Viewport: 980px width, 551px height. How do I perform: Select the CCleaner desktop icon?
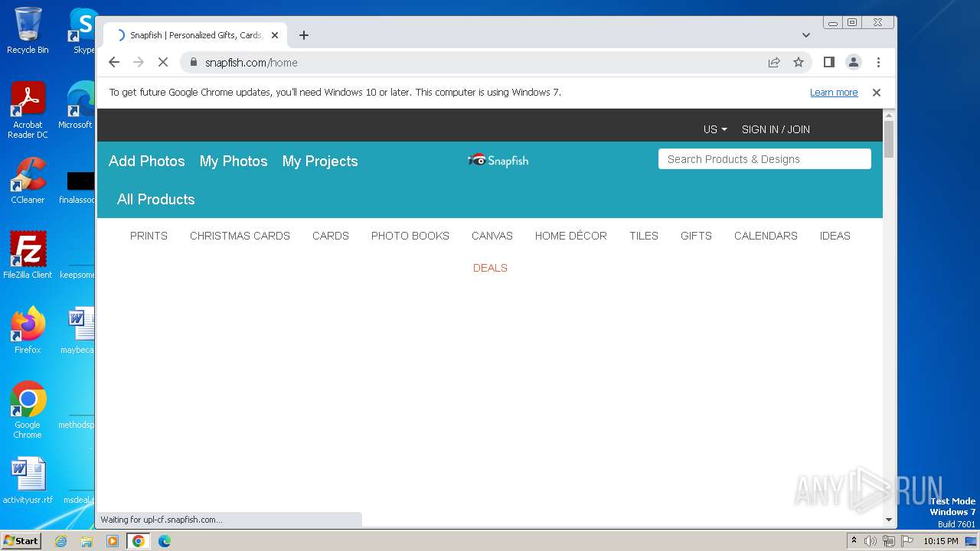[28, 181]
